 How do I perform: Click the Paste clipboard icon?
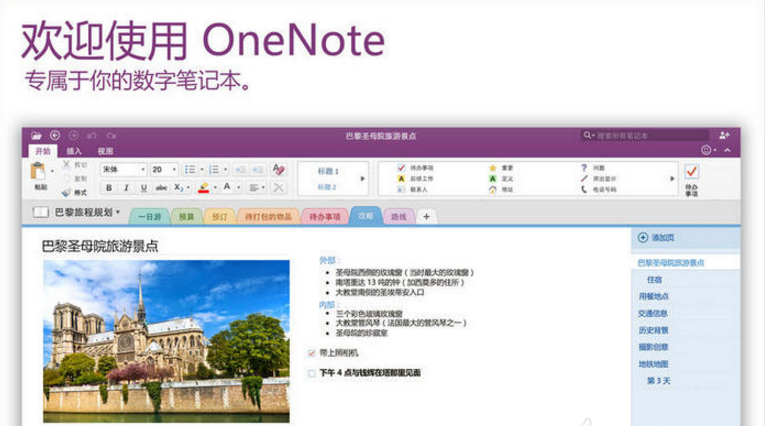(39, 171)
